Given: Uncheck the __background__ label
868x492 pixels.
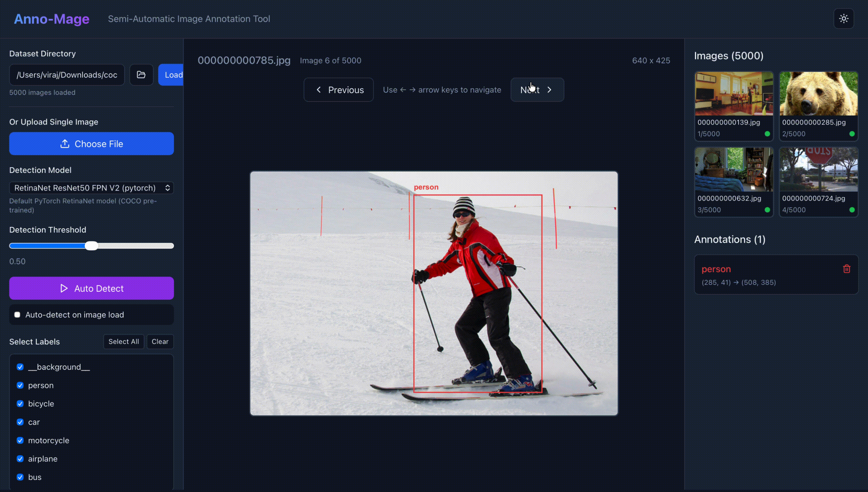Looking at the screenshot, I should [x=20, y=367].
